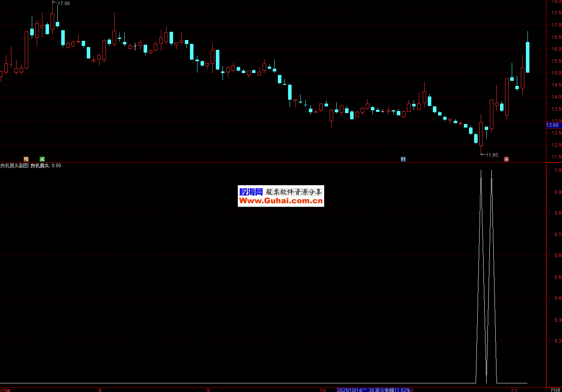Jump to month 9 on time axis
The width and height of the screenshot is (562, 392).
209,390
